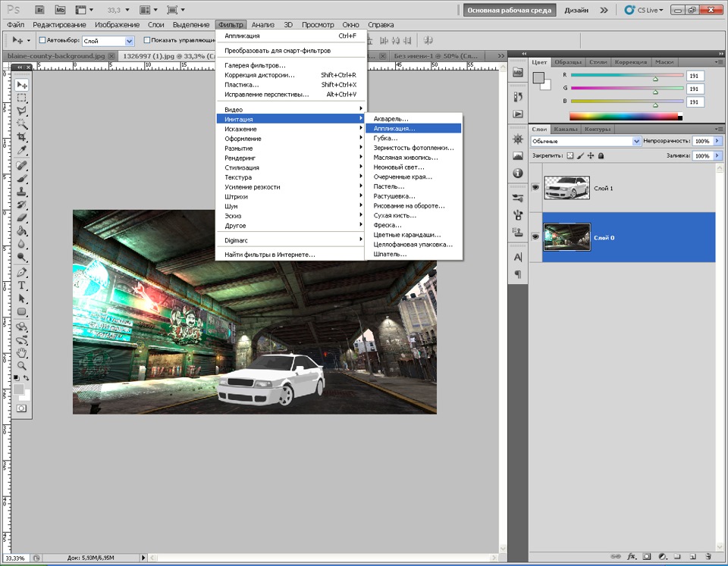Screen dimensions: 728x566
Task: Open the History panel icon in dock
Action: pos(518,96)
